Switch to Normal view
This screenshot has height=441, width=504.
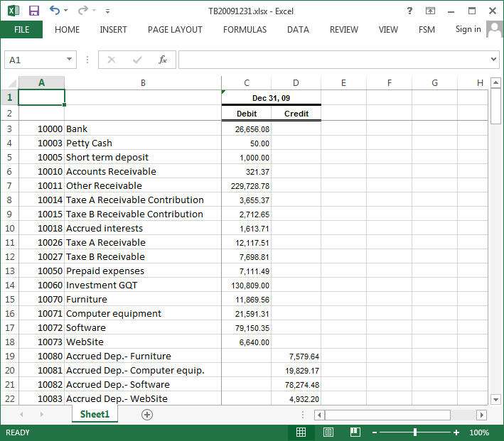[x=301, y=432]
